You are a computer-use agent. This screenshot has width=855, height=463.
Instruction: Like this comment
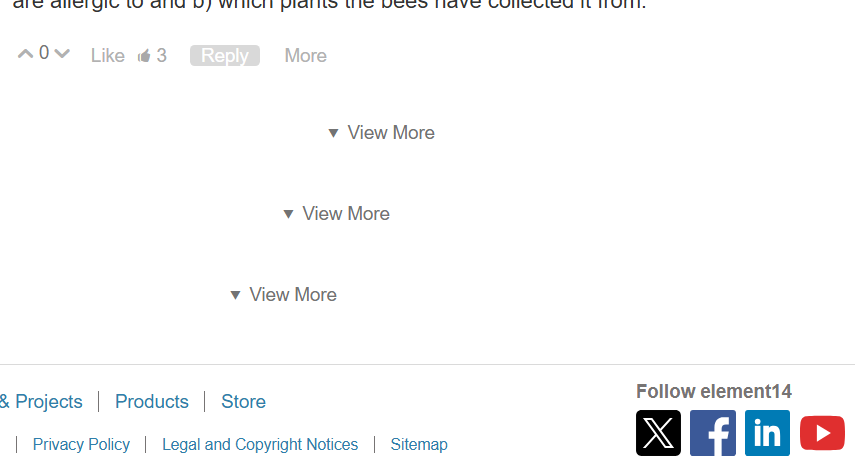[x=107, y=56]
